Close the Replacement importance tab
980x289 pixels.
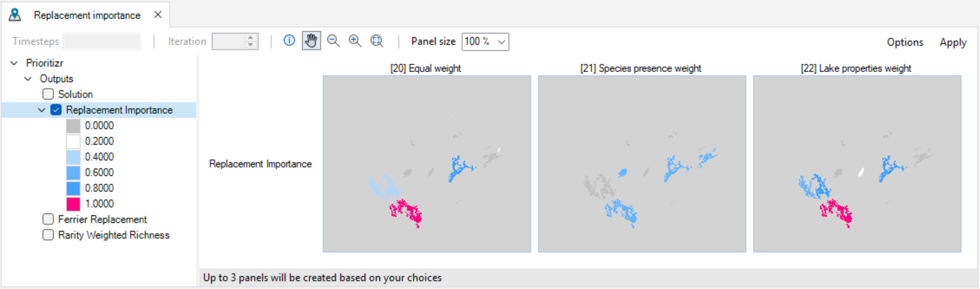pyautogui.click(x=158, y=14)
